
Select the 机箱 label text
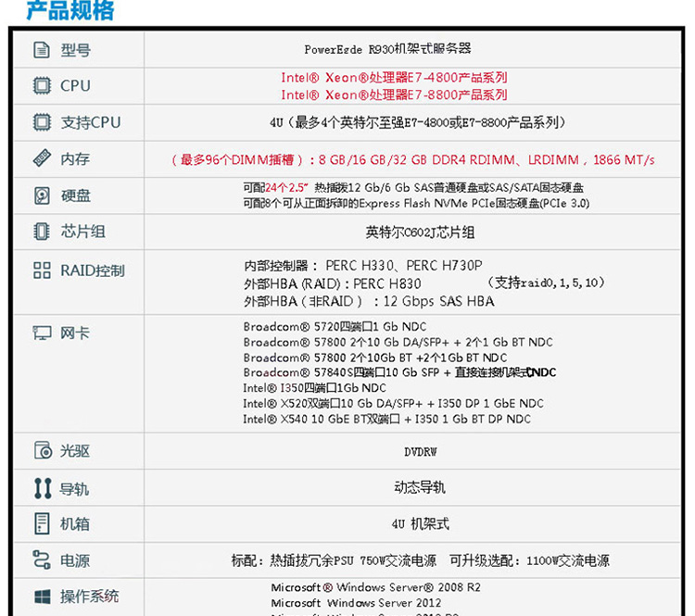click(75, 524)
